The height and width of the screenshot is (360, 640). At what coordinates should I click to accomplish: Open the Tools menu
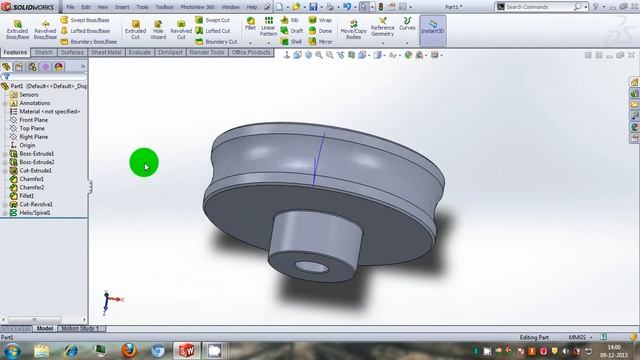click(142, 7)
